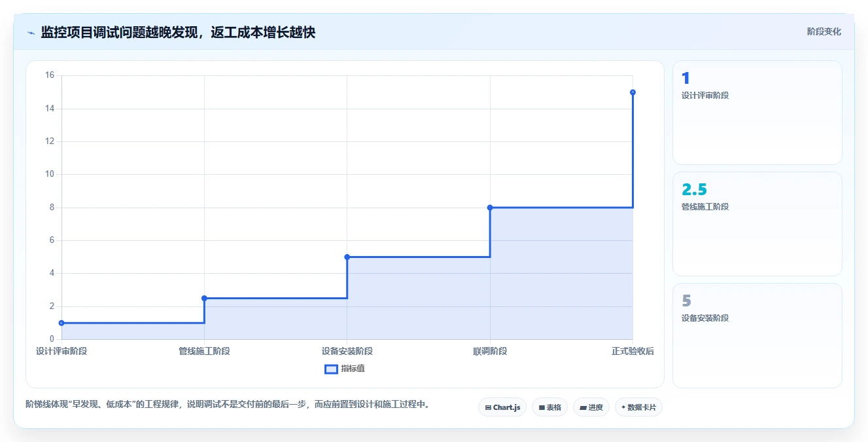Viewport: 868px width, 442px height.
Task: Open the 管线施工阶段 card showing value 2.5
Action: 757,224
